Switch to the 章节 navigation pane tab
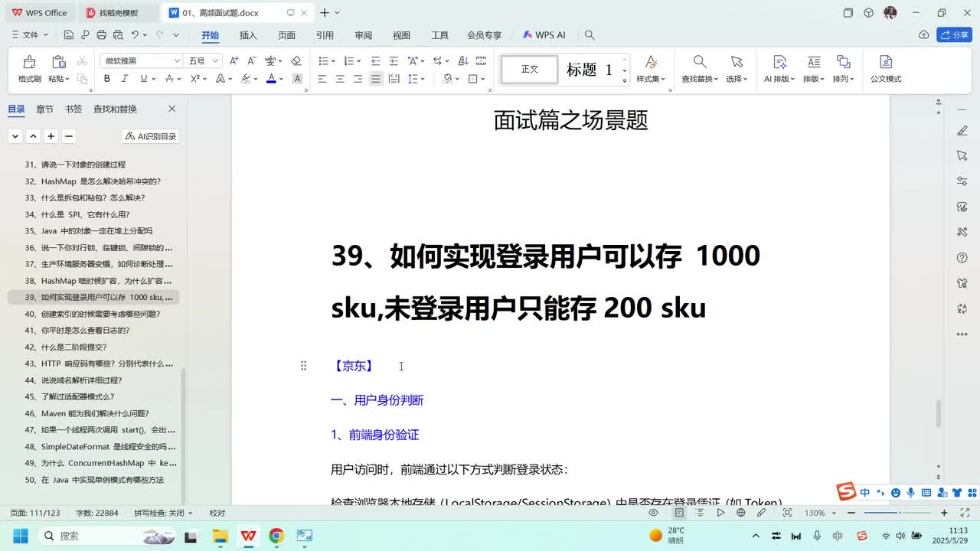980x551 pixels. [44, 109]
